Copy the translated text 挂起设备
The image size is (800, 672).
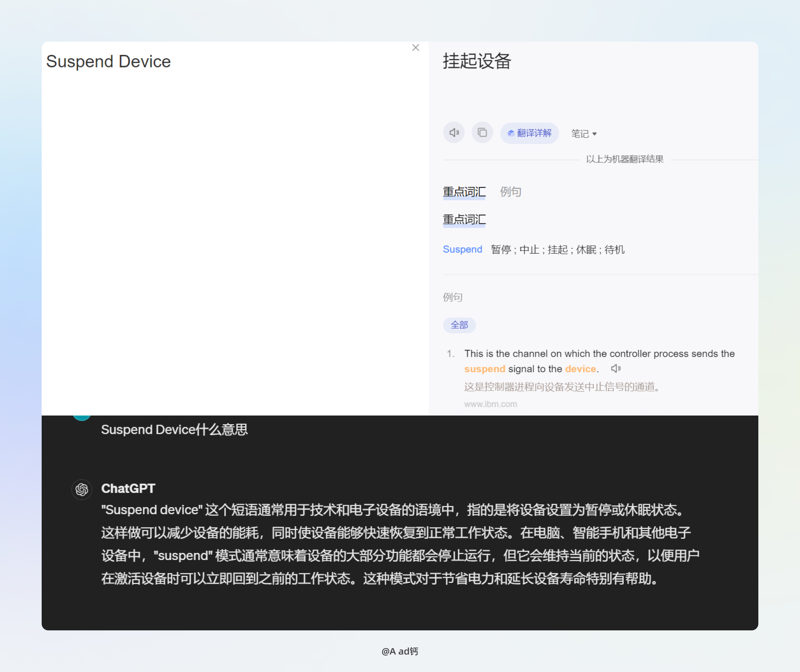482,133
